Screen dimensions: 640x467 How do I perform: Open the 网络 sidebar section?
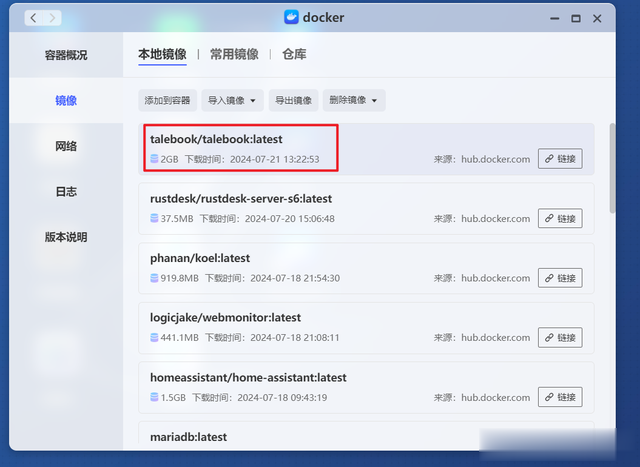pyautogui.click(x=66, y=146)
